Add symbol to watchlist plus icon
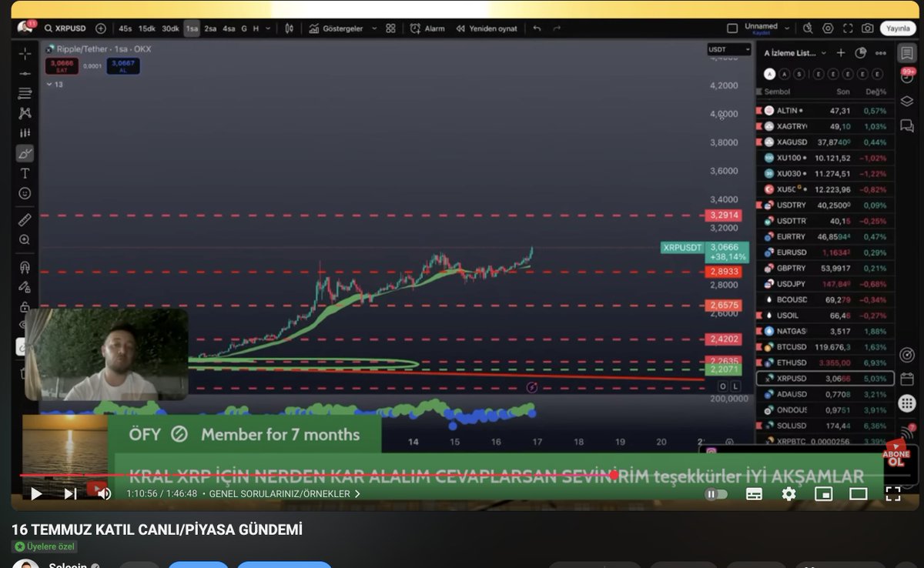Screen dimensions: 924x568 click(x=841, y=53)
